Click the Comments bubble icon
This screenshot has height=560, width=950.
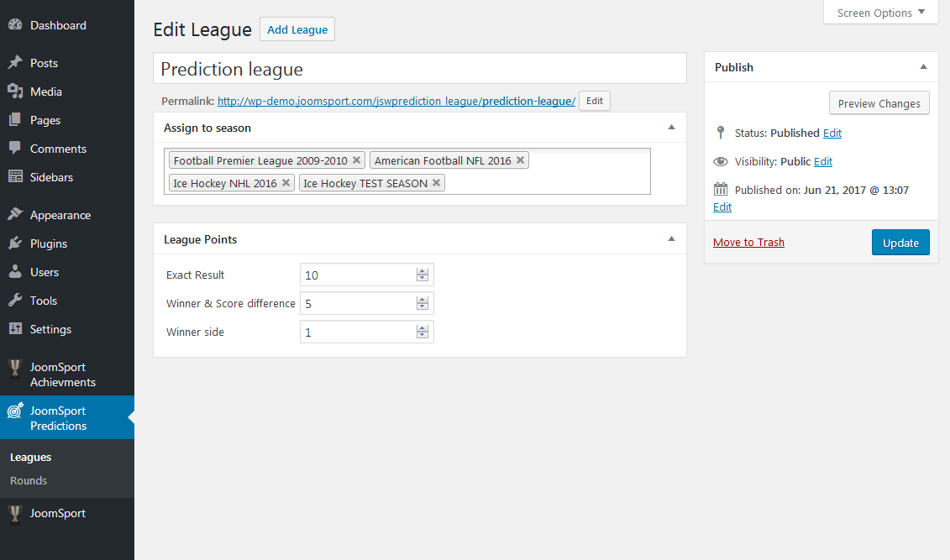coord(15,148)
